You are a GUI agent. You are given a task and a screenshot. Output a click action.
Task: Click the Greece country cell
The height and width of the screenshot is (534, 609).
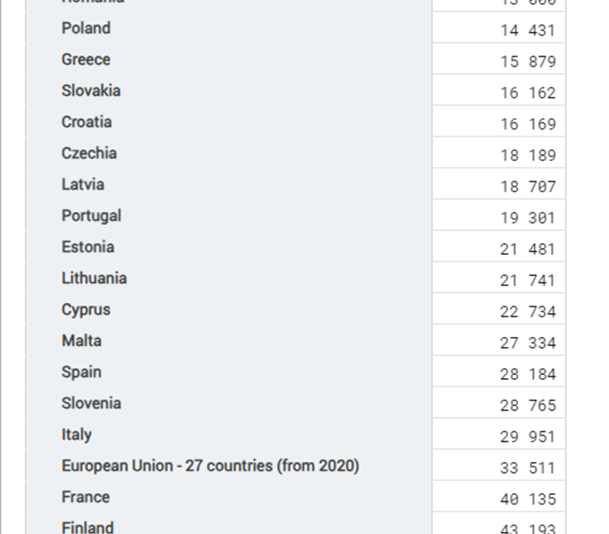(86, 60)
